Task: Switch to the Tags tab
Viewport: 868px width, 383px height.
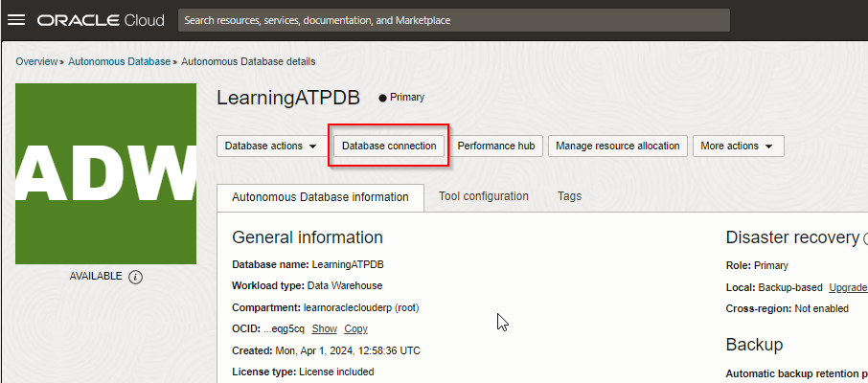Action: (x=570, y=196)
